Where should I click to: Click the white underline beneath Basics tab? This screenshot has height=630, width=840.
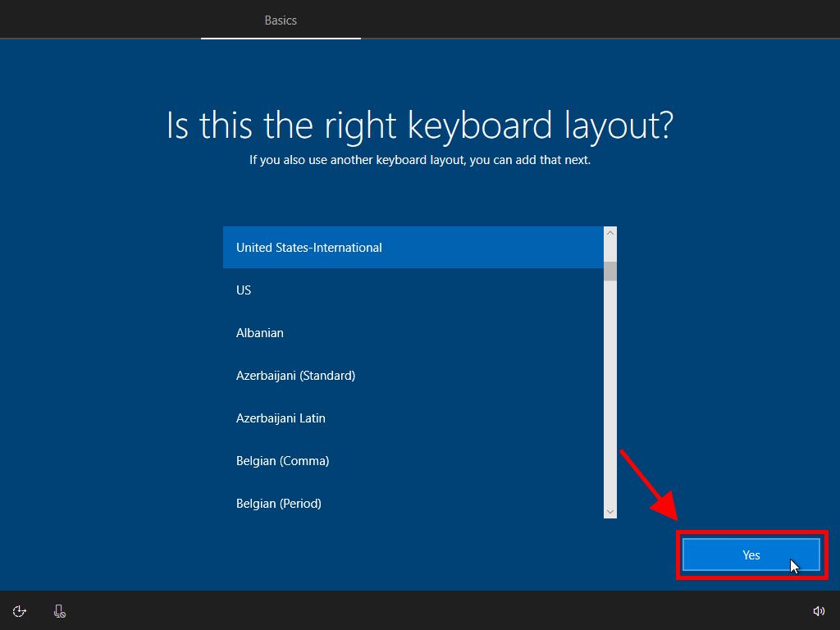coord(281,38)
